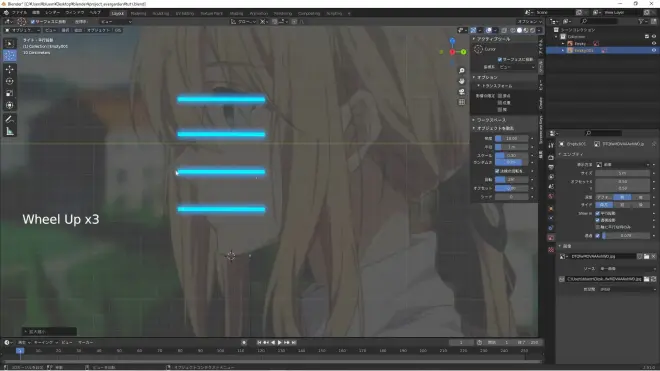Open the Object properties tab icon
660x371 pixels.
click(x=551, y=208)
